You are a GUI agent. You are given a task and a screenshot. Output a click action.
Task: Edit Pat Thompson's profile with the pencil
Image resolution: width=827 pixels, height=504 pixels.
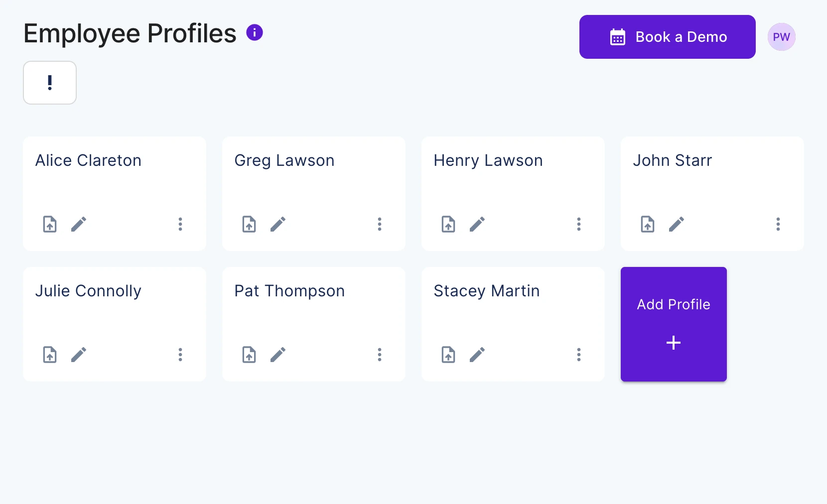pos(278,355)
